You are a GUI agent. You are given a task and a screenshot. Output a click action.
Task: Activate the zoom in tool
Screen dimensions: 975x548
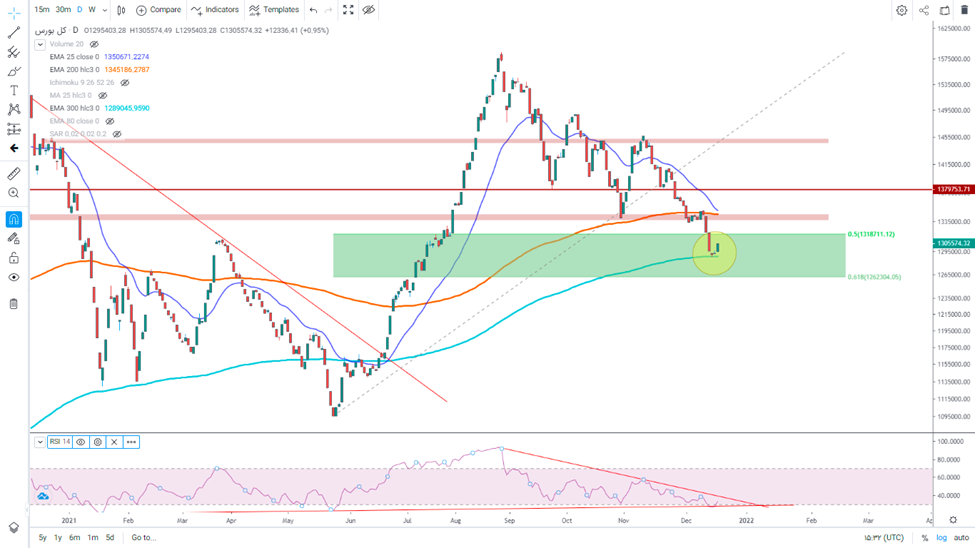(x=14, y=193)
